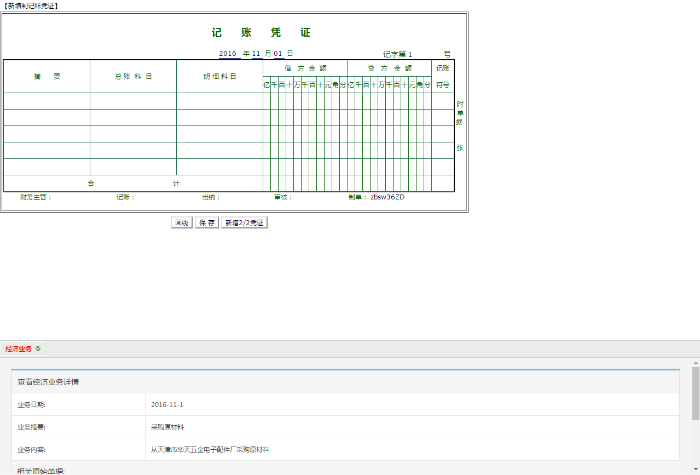Click the first row 摘要 cell
This screenshot has height=475, width=700.
47,101
